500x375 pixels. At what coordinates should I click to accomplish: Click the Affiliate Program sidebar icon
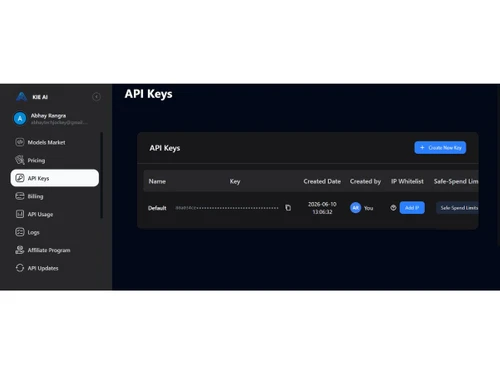click(20, 250)
